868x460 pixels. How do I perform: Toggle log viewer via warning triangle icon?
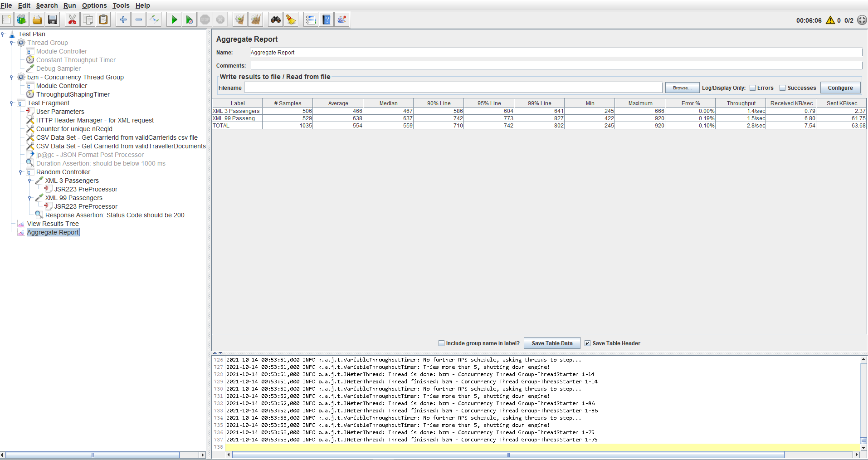tap(830, 20)
